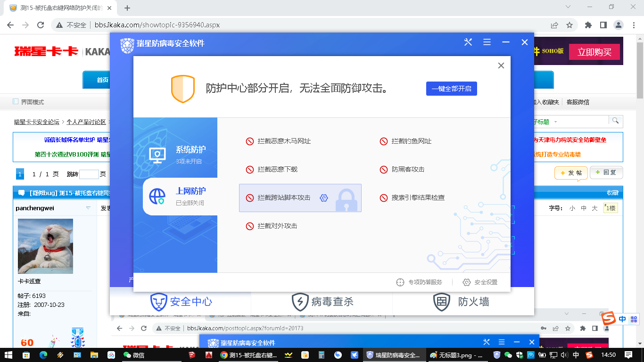Image resolution: width=644 pixels, height=362 pixels.
Task: Follow the 个人产品讨论区 breadcrumb link
Action: coord(86,122)
